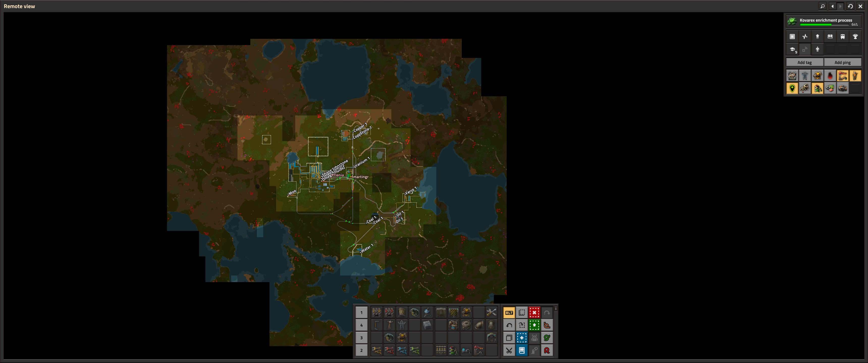Select stone wall in quickbar
The width and height of the screenshot is (868, 363).
click(x=441, y=313)
